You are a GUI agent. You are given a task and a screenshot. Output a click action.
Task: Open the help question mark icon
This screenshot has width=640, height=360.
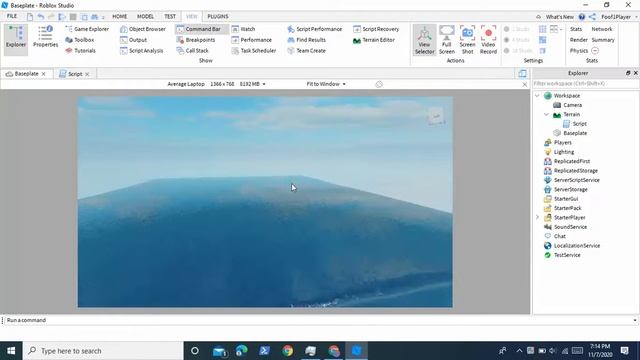(x=582, y=17)
